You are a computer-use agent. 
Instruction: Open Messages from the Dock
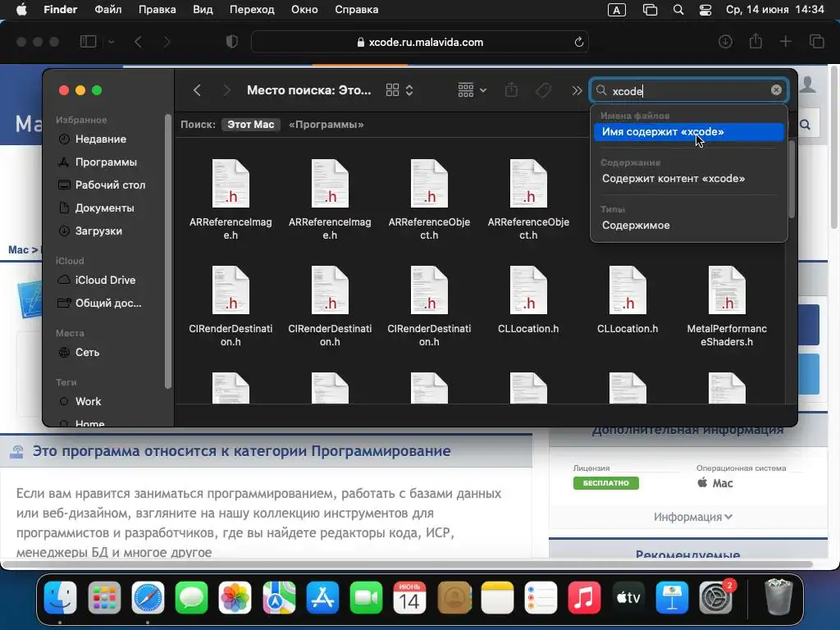tap(191, 597)
